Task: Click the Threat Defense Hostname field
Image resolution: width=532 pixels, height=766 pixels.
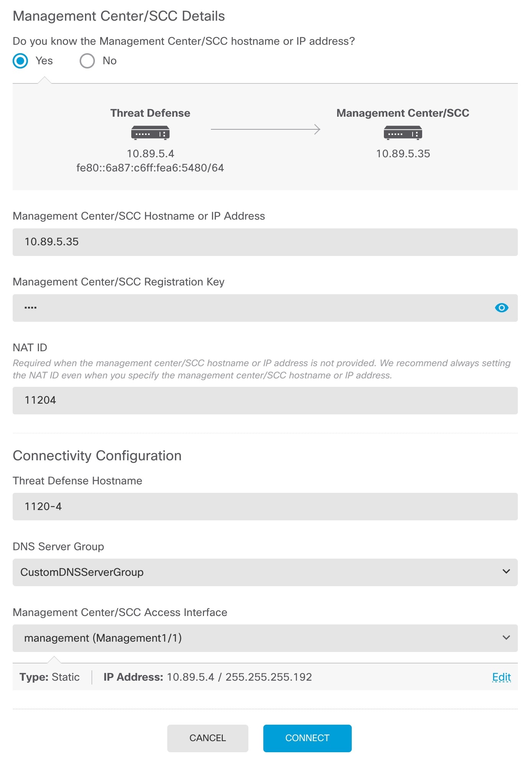Action: click(265, 507)
